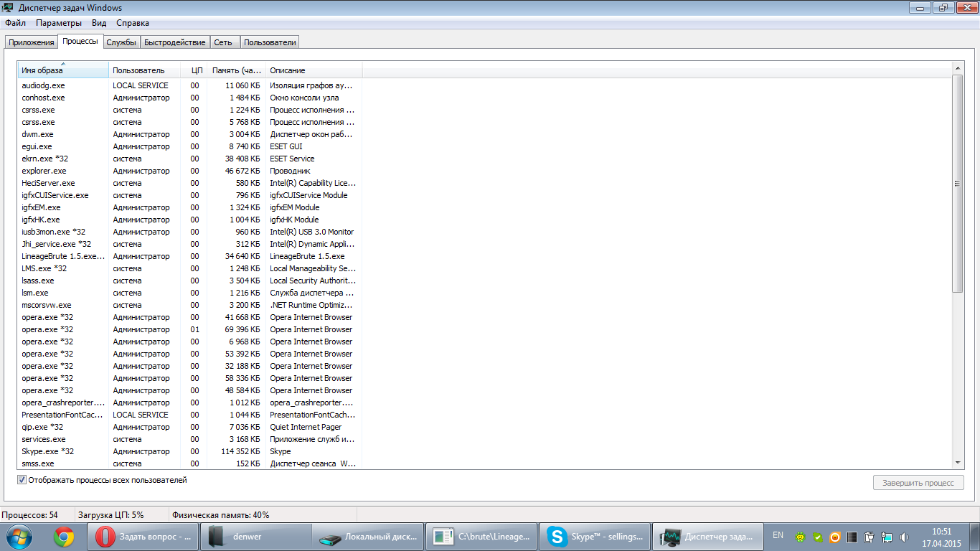
Task: Select the audiodg.exe process row
Action: 190,85
